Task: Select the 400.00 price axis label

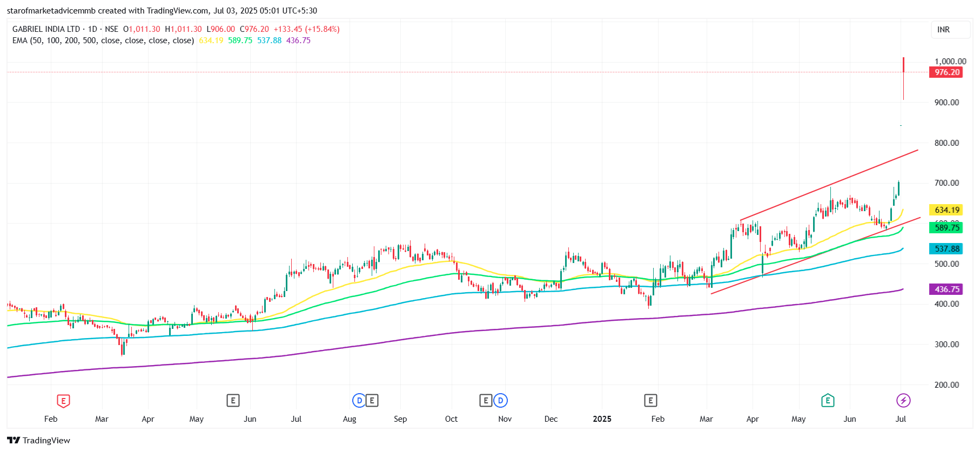Action: [x=947, y=304]
